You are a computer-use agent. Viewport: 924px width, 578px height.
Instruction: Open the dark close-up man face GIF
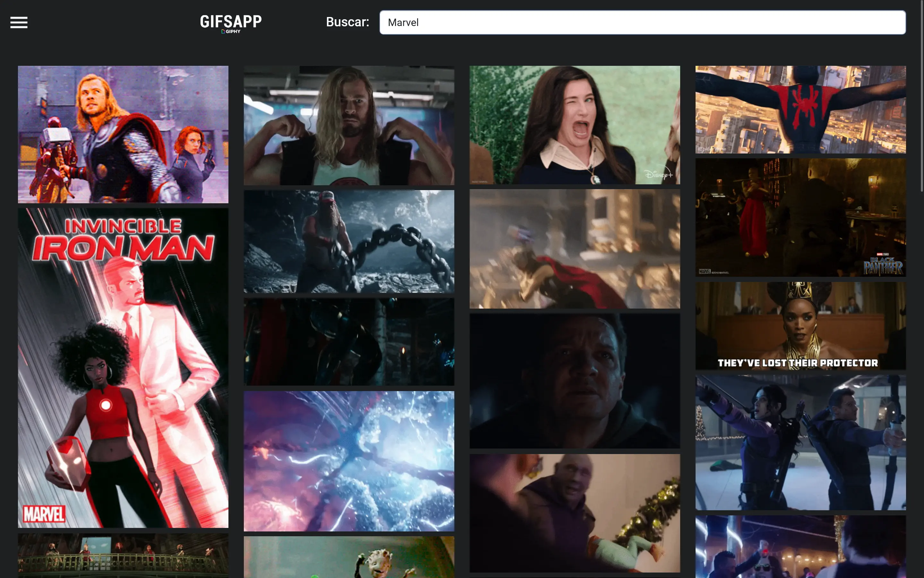click(x=575, y=381)
